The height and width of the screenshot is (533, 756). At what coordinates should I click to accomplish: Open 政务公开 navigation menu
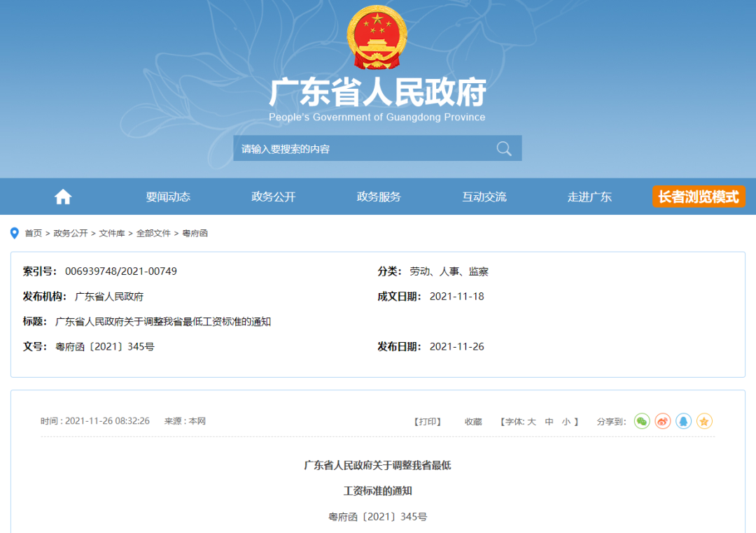pyautogui.click(x=274, y=197)
